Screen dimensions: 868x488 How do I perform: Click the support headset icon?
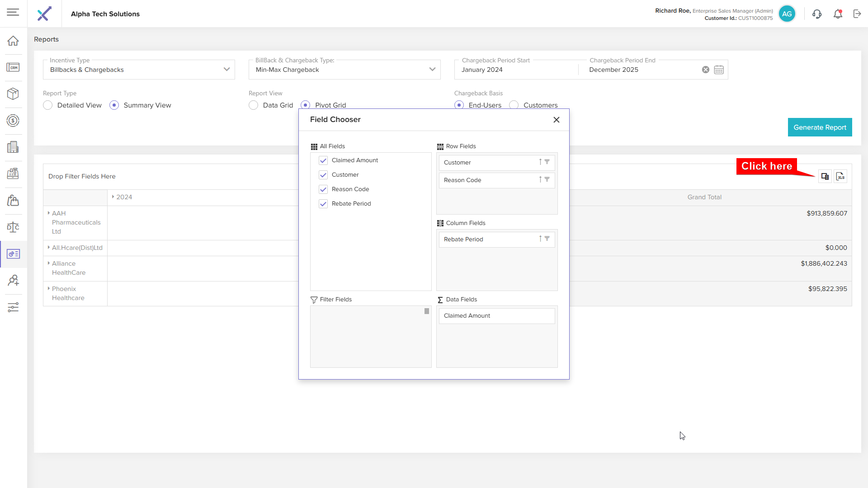(816, 14)
